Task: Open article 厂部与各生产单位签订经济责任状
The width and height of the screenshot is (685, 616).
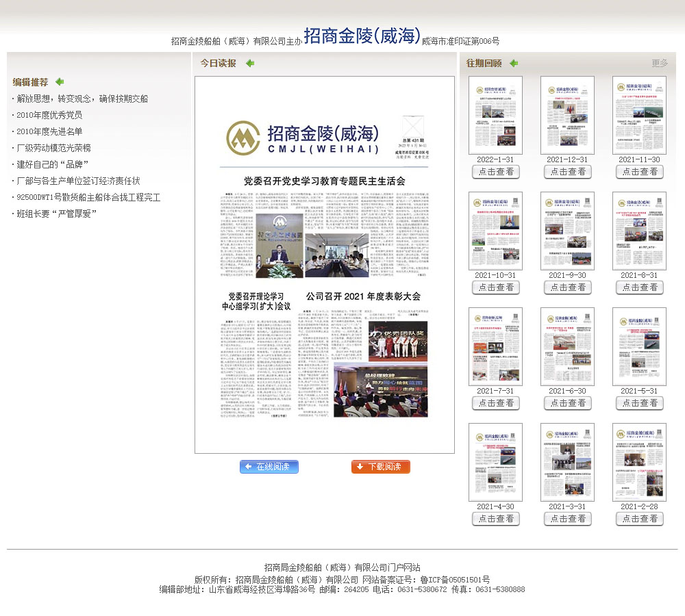Action: point(78,181)
